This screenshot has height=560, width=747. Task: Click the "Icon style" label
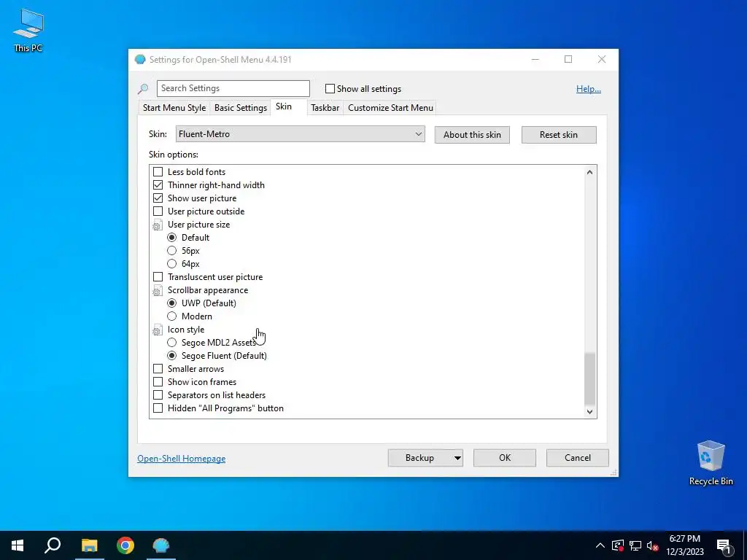186,330
